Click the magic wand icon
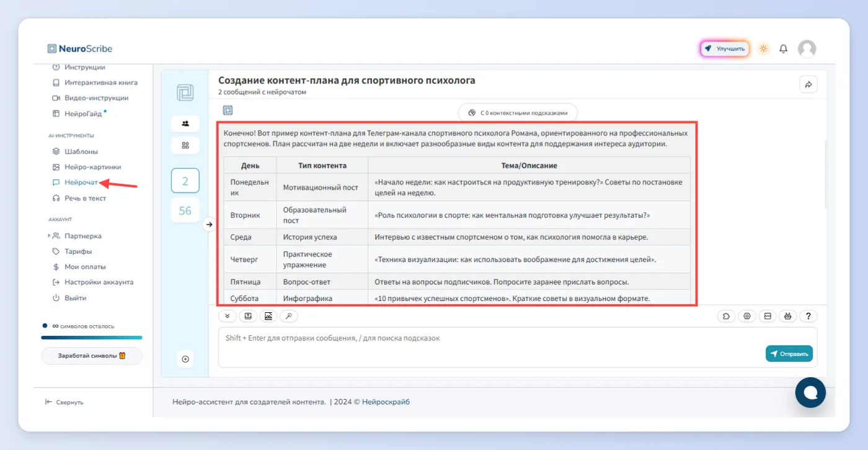868x450 pixels. [x=289, y=316]
